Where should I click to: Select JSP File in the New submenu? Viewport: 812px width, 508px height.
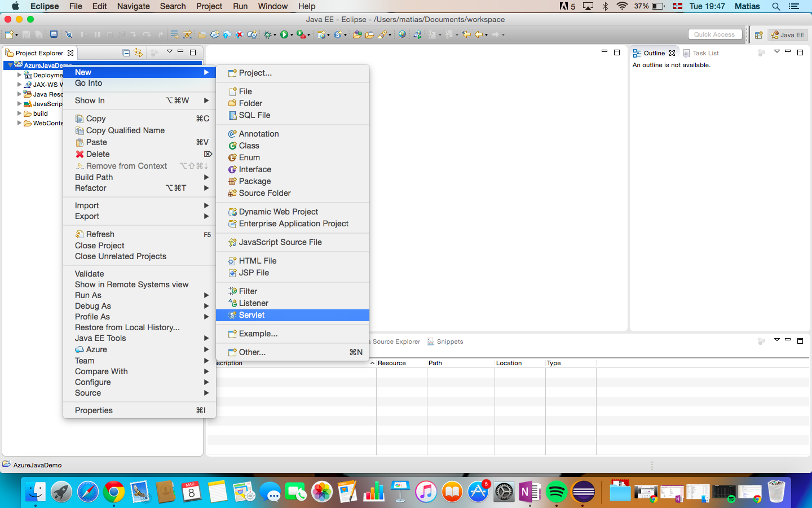293,273
